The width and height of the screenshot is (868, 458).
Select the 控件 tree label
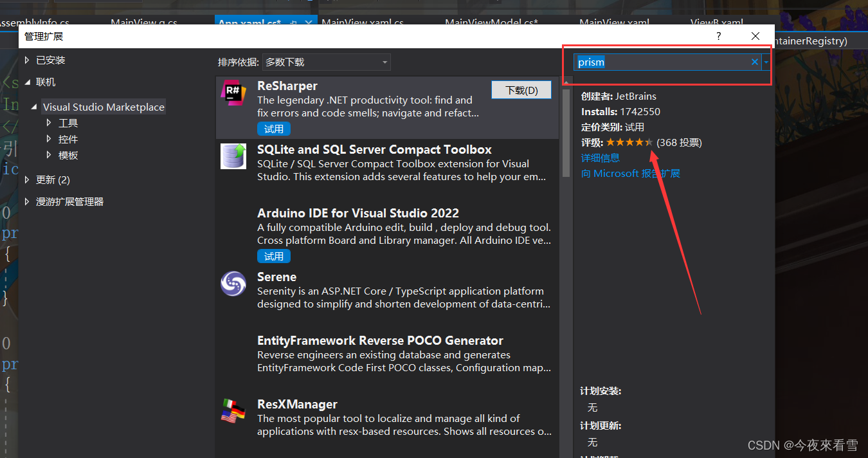(68, 139)
